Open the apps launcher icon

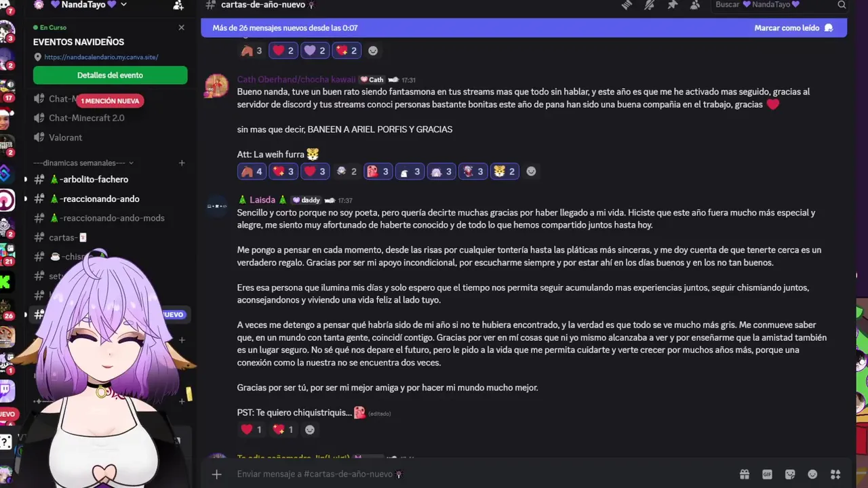click(x=835, y=474)
